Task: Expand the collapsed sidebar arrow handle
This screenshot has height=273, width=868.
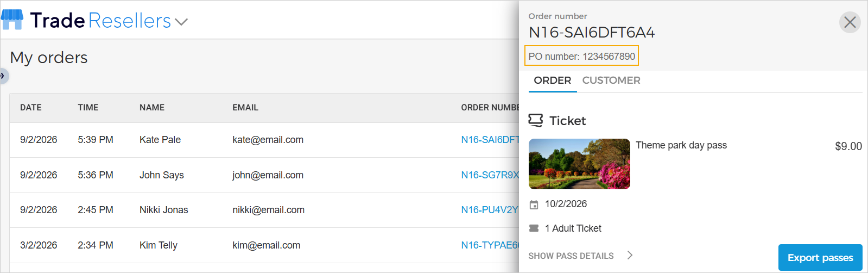Action: [x=3, y=76]
